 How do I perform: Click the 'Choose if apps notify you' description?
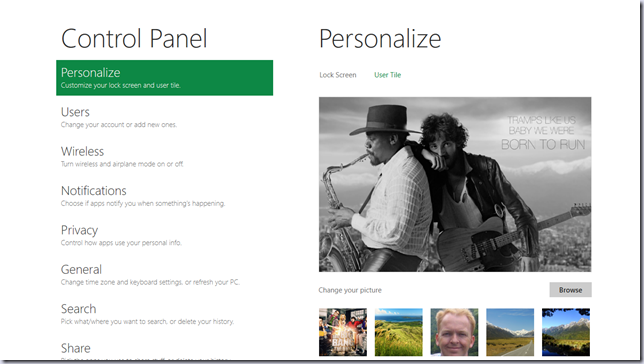pos(143,203)
